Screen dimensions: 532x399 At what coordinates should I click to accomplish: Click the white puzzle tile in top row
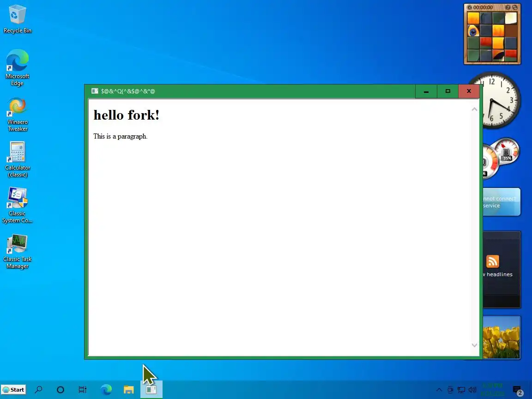point(511,18)
